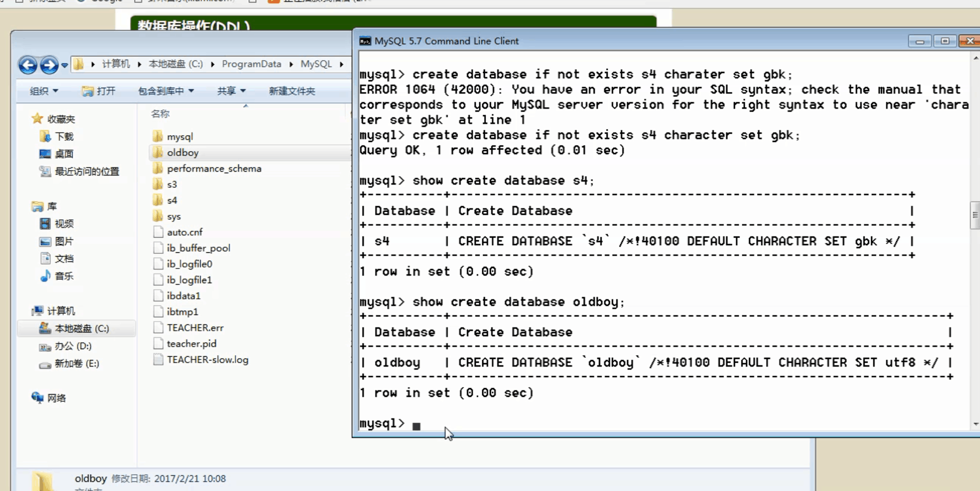Expand the arrow after 计算机 breadcrumb
980x491 pixels.
tap(139, 64)
